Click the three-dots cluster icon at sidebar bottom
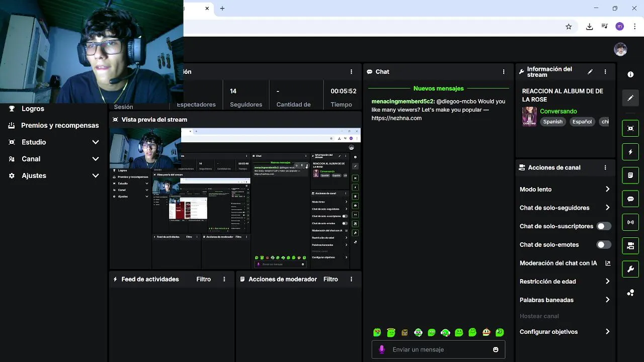Screen dimensions: 644x362 (x=630, y=293)
